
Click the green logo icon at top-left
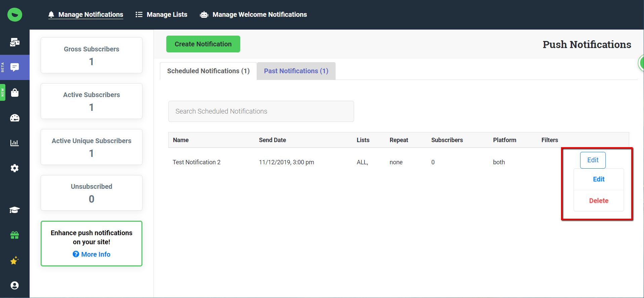click(x=15, y=15)
